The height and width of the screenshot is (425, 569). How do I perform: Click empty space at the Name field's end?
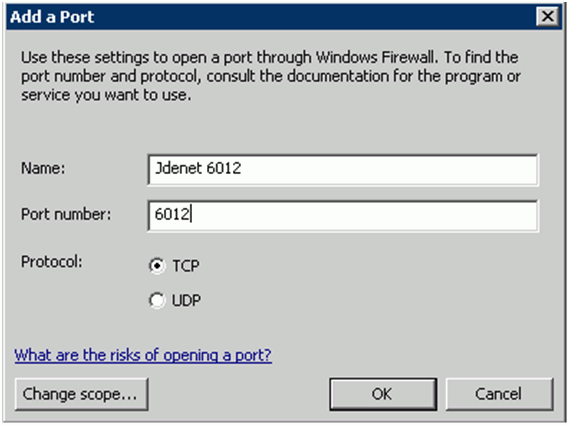pyautogui.click(x=388, y=169)
